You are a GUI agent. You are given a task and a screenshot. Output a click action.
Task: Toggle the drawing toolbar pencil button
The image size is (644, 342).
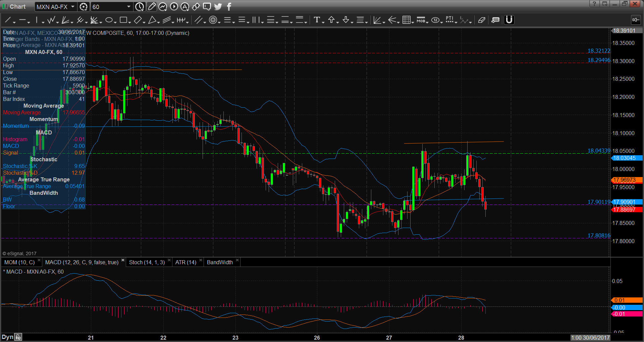click(x=152, y=7)
